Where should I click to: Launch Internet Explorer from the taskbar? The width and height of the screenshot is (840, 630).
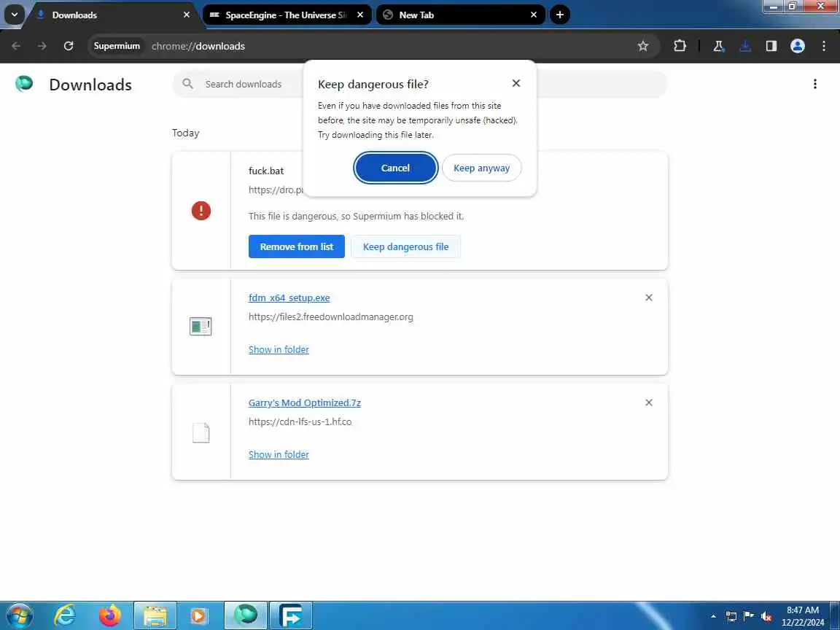pos(66,615)
